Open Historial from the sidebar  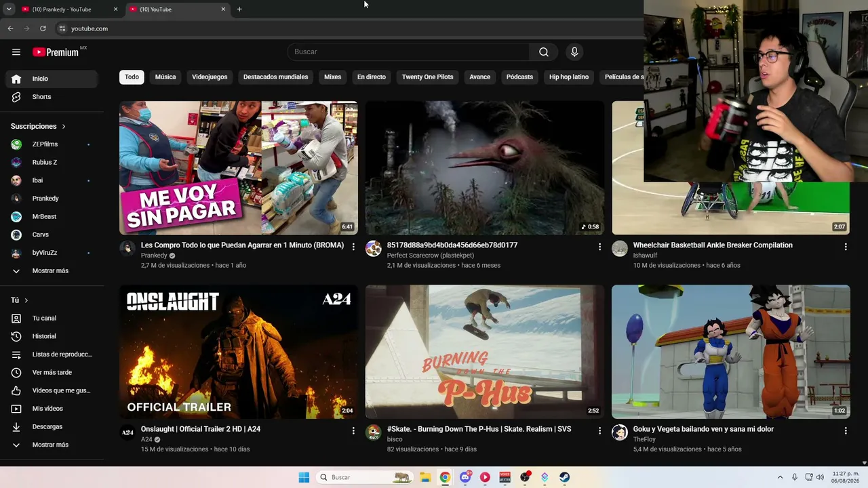pos(52,336)
